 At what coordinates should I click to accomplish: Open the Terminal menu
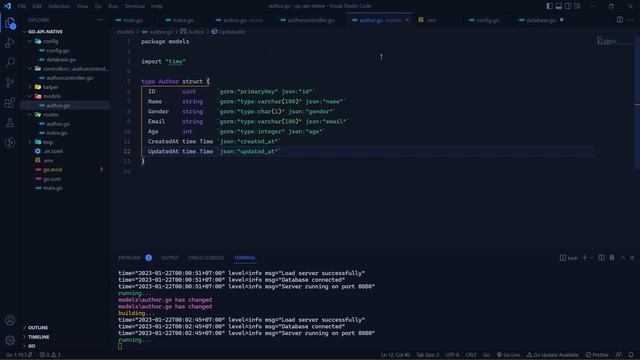[x=134, y=6]
